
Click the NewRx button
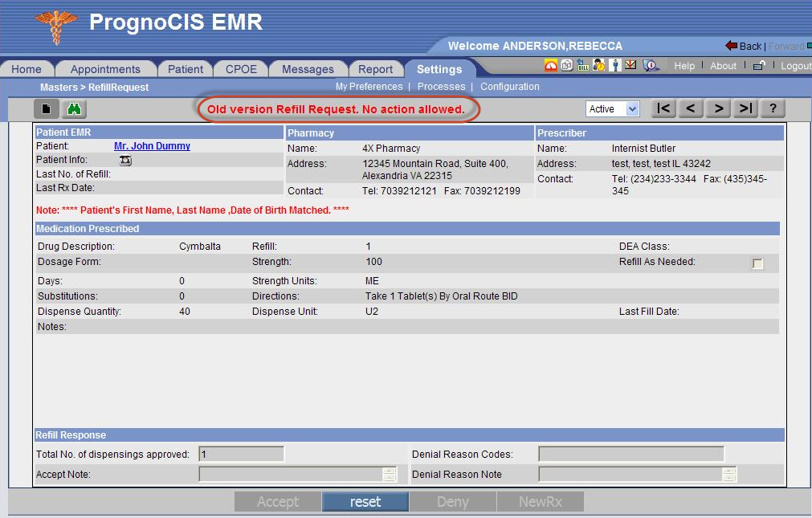[x=540, y=501]
